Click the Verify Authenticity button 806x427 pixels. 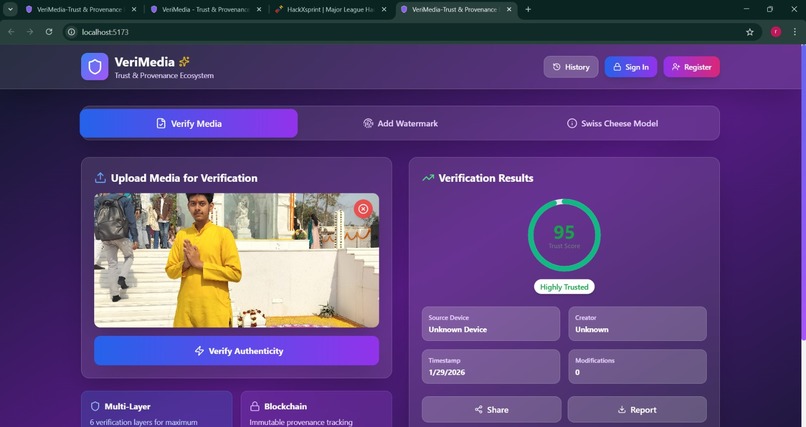click(x=236, y=351)
